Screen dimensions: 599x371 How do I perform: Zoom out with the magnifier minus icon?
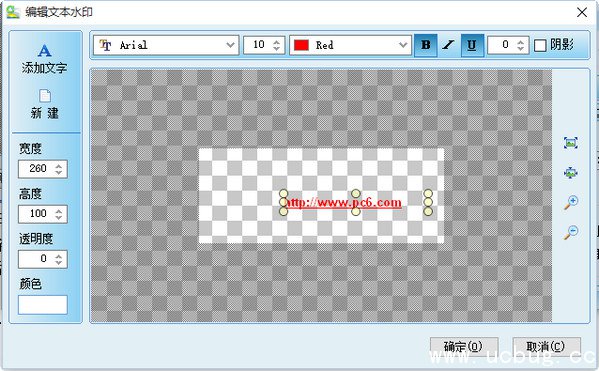pos(571,232)
